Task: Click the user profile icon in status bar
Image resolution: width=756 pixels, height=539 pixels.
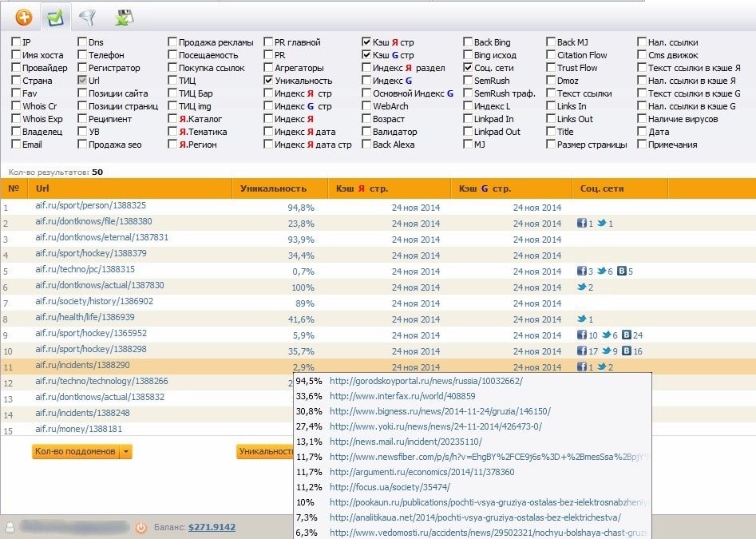Action: click(x=10, y=527)
